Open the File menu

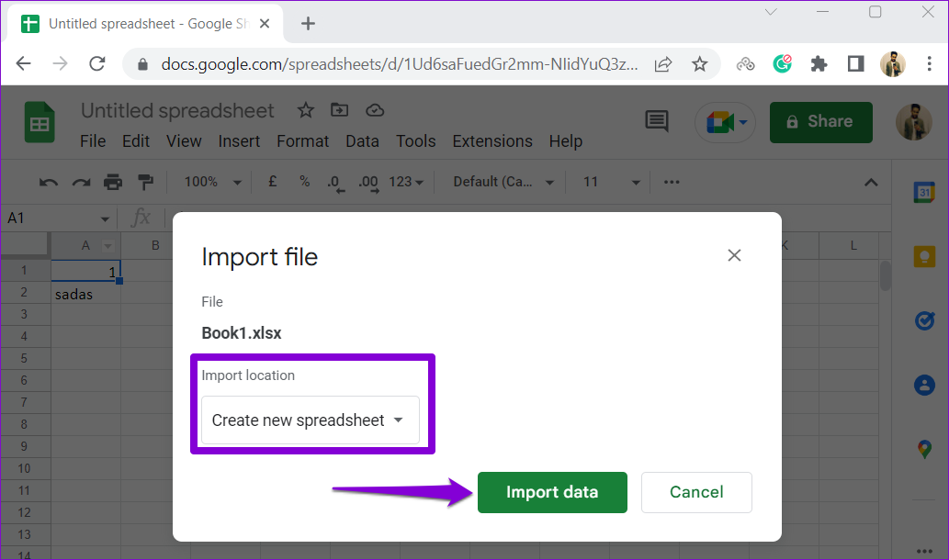(93, 141)
